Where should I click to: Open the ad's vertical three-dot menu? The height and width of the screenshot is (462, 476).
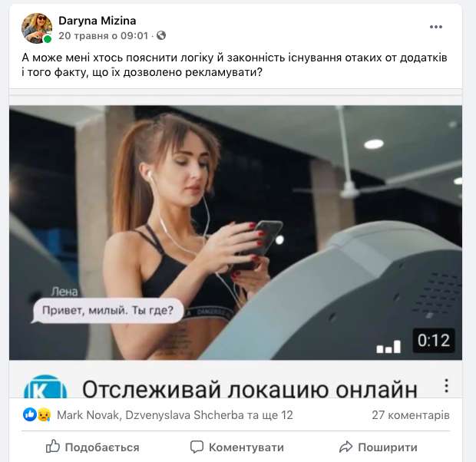446,386
